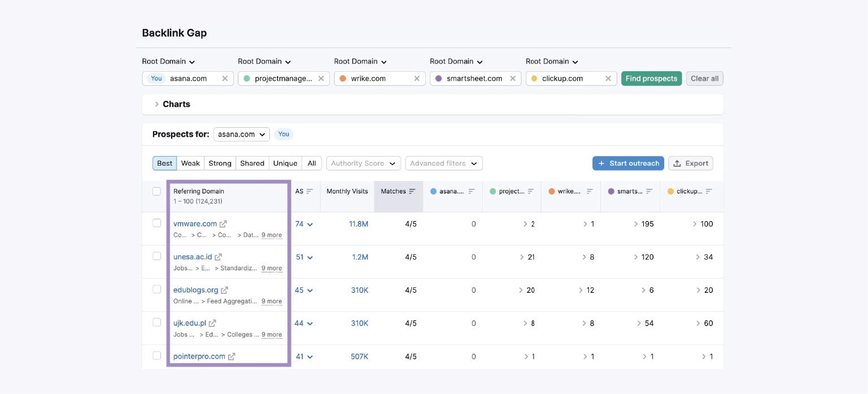Toggle the select-all checkbox in table header
Image resolution: width=868 pixels, height=394 pixels.
tap(157, 191)
